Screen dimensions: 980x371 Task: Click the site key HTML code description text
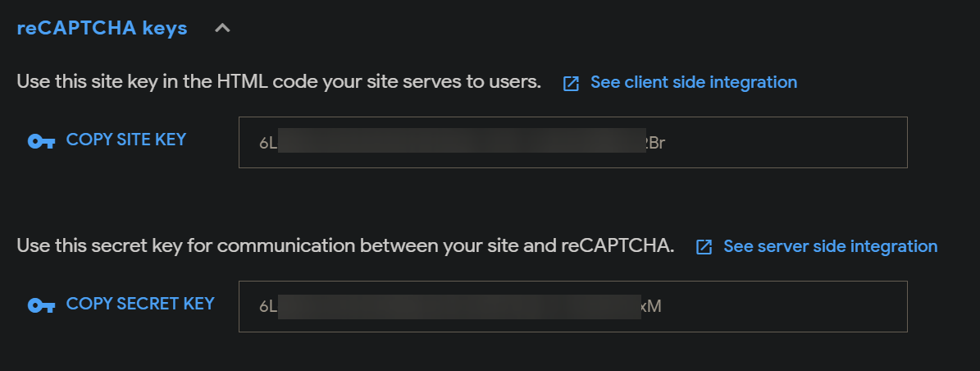click(279, 82)
